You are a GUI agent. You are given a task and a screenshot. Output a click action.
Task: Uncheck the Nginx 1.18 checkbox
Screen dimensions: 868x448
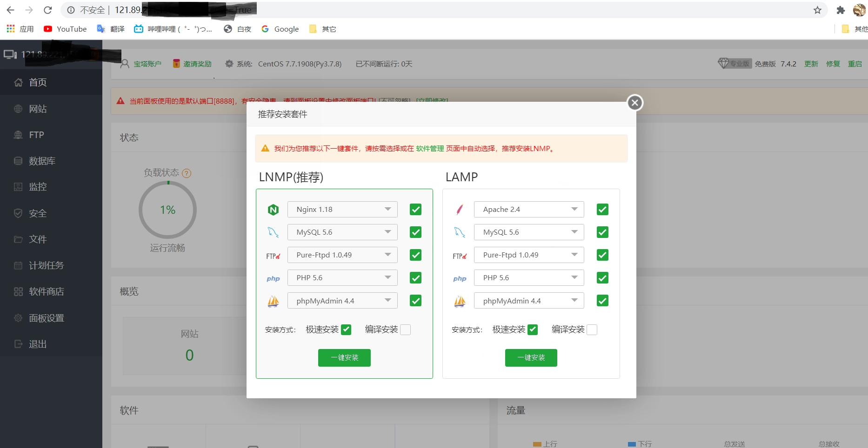(415, 210)
